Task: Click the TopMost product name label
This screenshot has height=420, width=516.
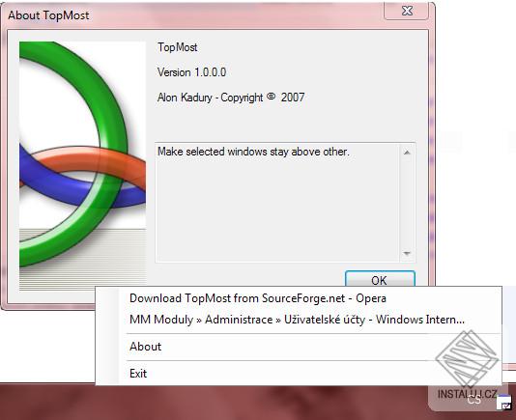Action: click(178, 47)
